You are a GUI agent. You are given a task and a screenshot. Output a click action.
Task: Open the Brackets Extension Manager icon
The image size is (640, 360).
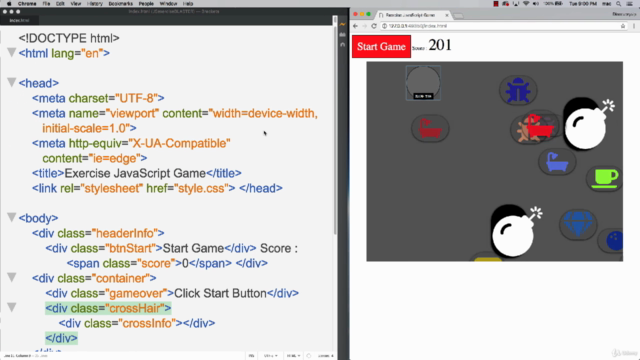point(342,35)
